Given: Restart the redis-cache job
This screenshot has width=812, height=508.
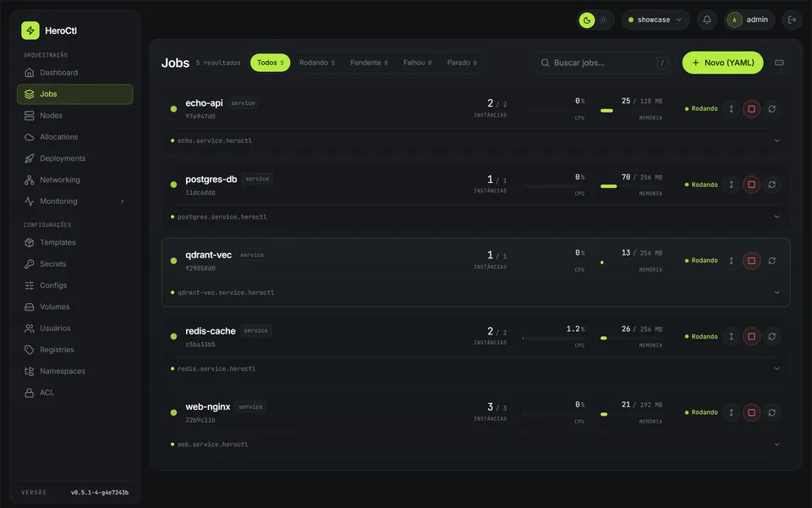Looking at the screenshot, I should tap(771, 336).
